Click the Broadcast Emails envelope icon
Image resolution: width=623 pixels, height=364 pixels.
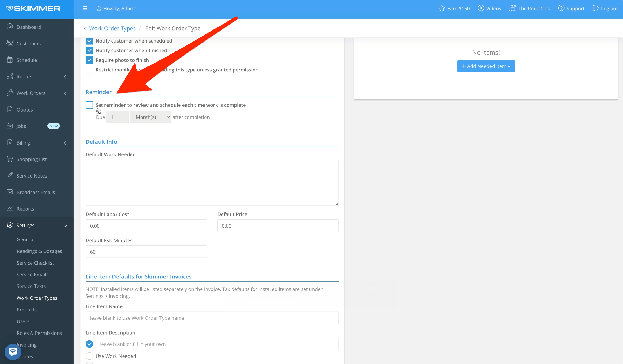click(10, 192)
